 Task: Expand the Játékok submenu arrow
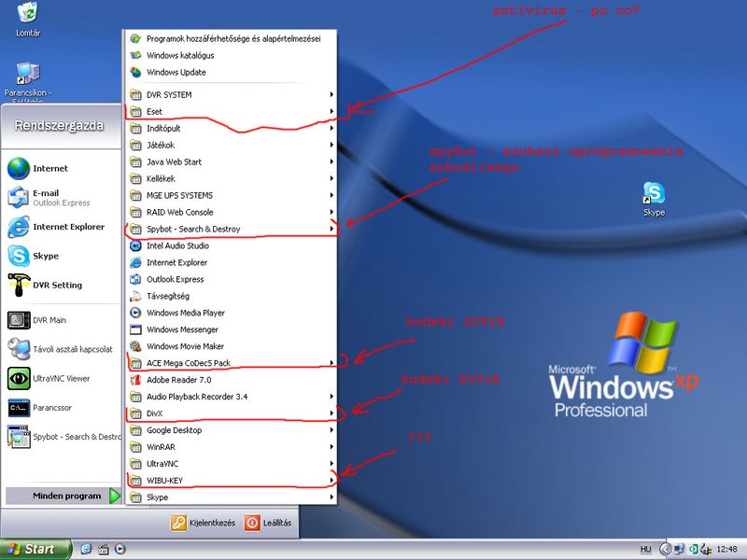point(331,145)
